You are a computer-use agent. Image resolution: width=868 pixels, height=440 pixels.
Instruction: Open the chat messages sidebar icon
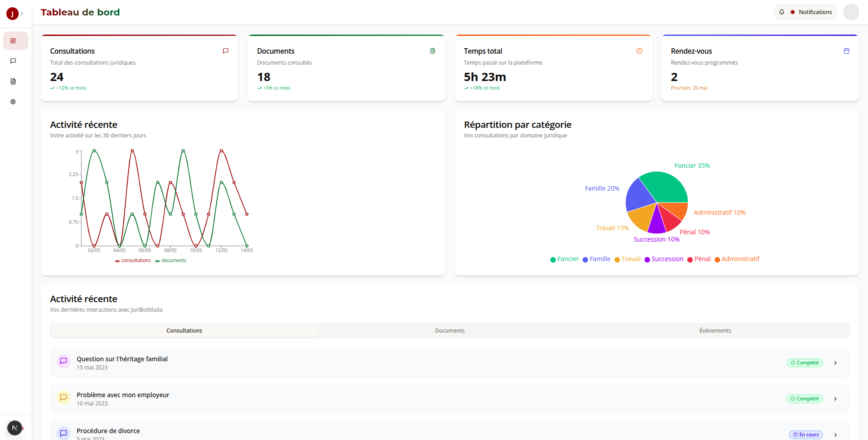tap(13, 61)
